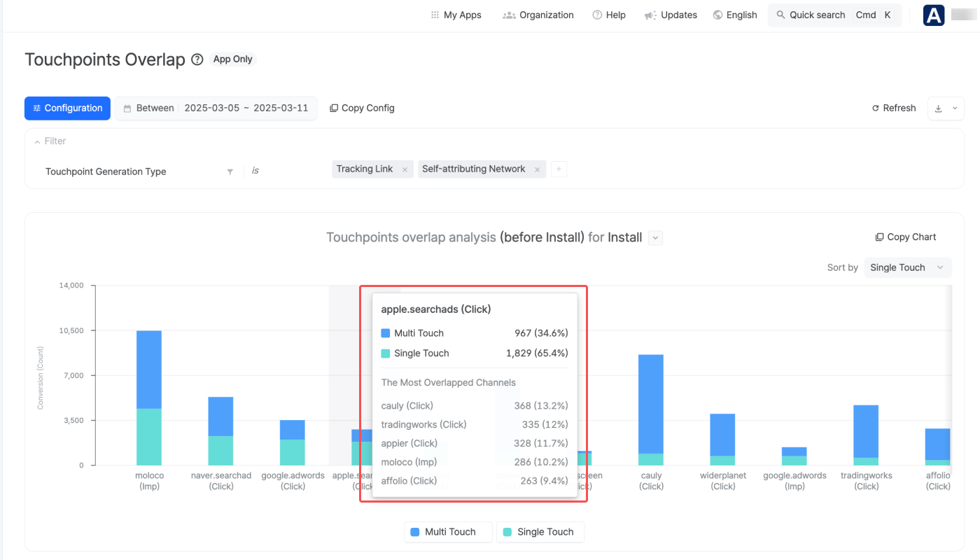Click the download icon next to Refresh
The width and height of the screenshot is (980, 560).
click(939, 108)
